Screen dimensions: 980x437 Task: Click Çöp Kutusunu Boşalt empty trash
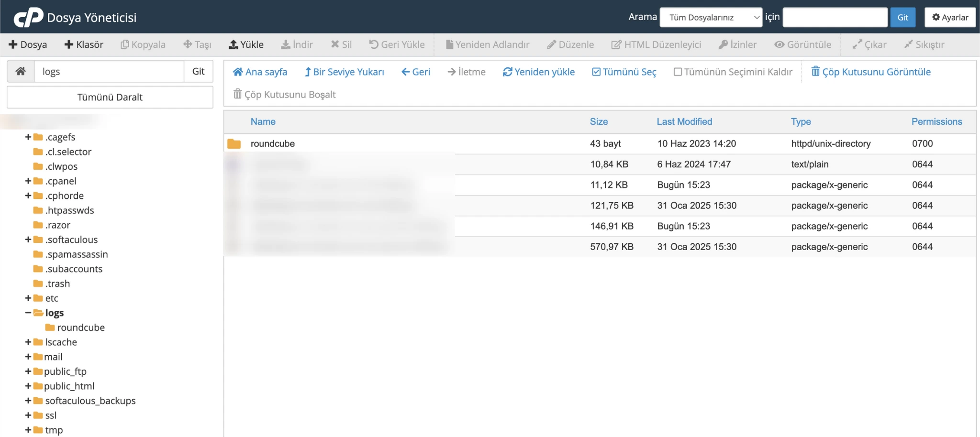click(284, 94)
